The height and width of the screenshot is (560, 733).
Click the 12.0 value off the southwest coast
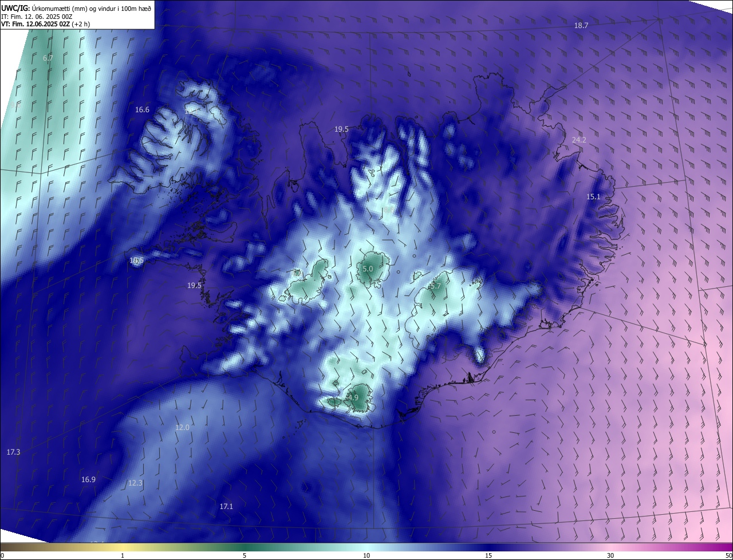[182, 428]
